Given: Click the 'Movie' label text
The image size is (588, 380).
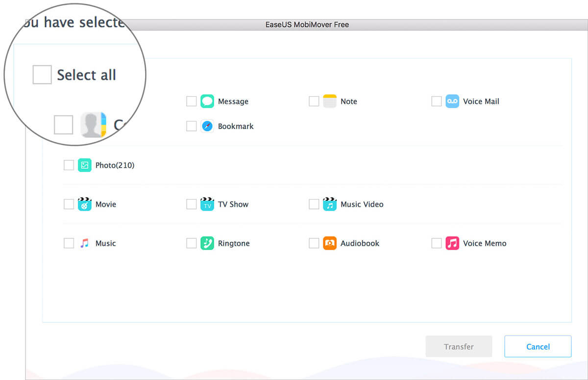Looking at the screenshot, I should point(106,204).
